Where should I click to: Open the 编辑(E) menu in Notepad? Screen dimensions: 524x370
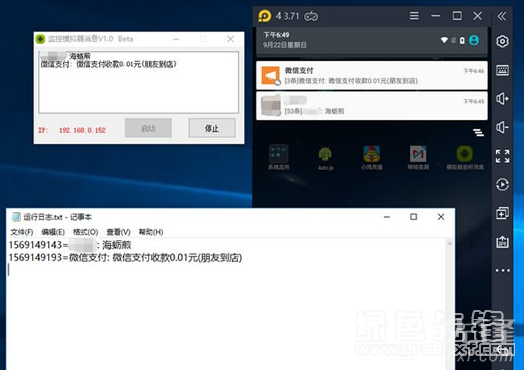pyautogui.click(x=53, y=232)
